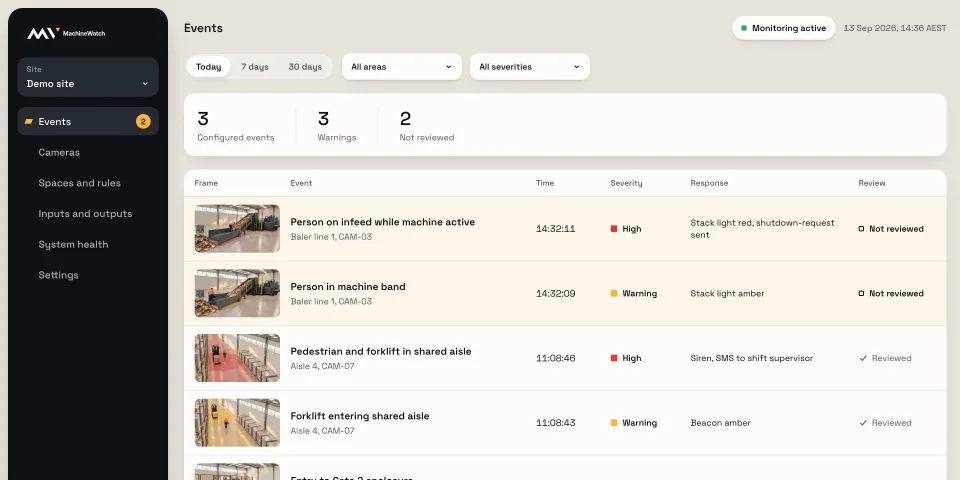Click the Frame column header

(206, 183)
